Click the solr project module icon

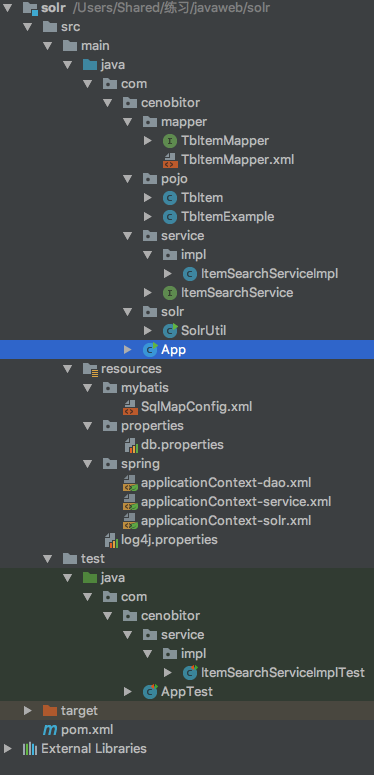tap(31, 7)
